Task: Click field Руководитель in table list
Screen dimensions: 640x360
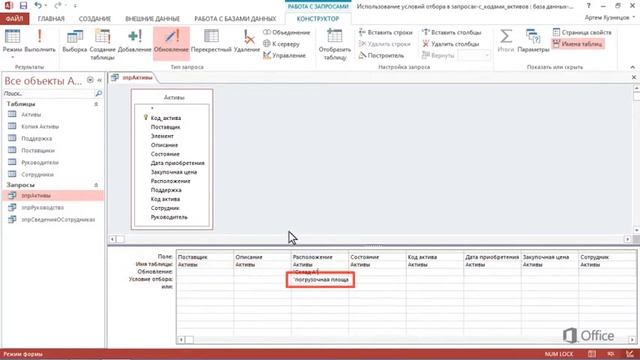Action: point(169,217)
